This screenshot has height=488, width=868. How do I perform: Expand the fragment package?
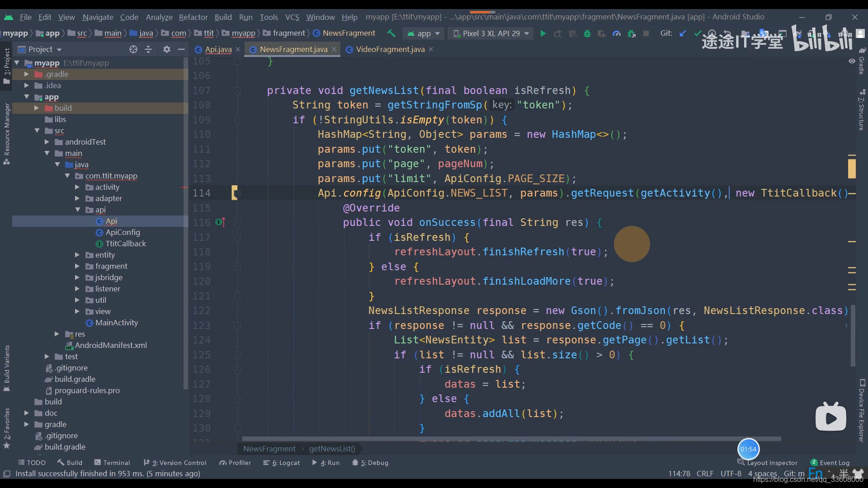[77, 266]
